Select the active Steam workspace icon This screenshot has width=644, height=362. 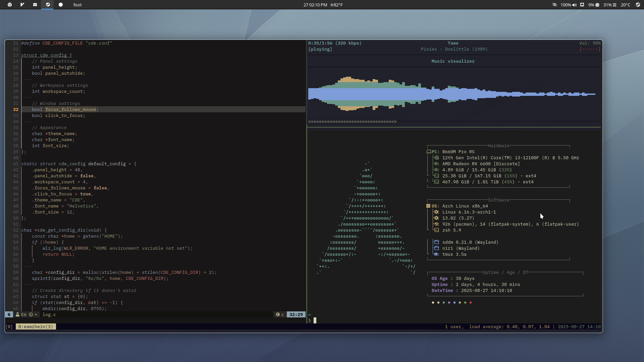pyautogui.click(x=48, y=5)
